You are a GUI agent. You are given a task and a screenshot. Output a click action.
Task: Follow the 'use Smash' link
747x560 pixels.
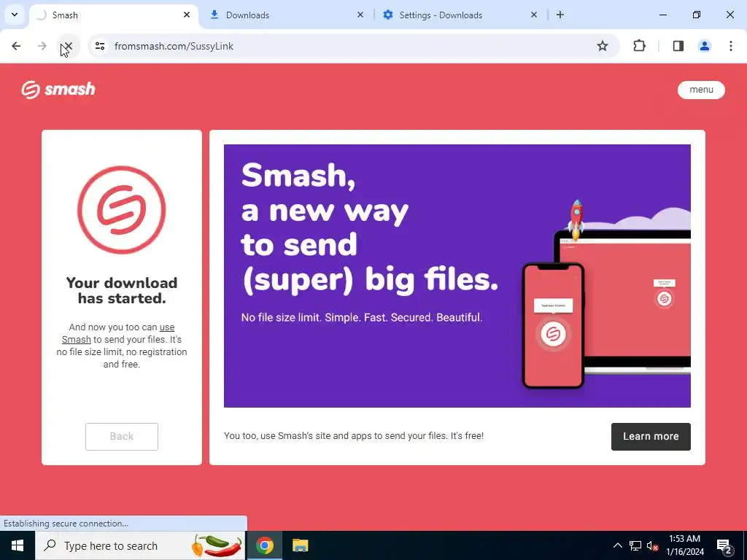pyautogui.click(x=118, y=333)
